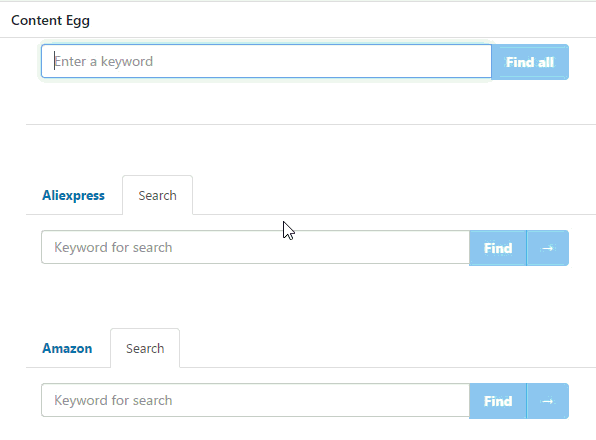Focus the 'Enter a keyword' field

pos(266,61)
